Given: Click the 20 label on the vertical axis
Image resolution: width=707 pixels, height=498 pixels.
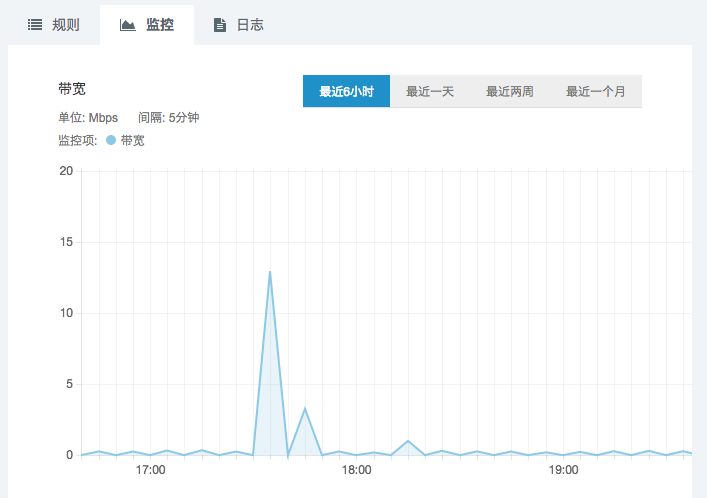Looking at the screenshot, I should click(66, 171).
